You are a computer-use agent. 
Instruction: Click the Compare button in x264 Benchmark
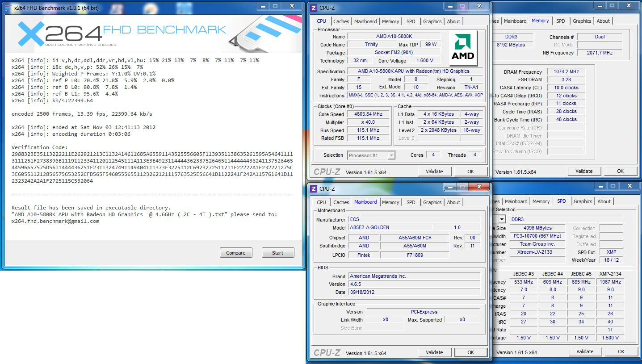[x=236, y=253]
